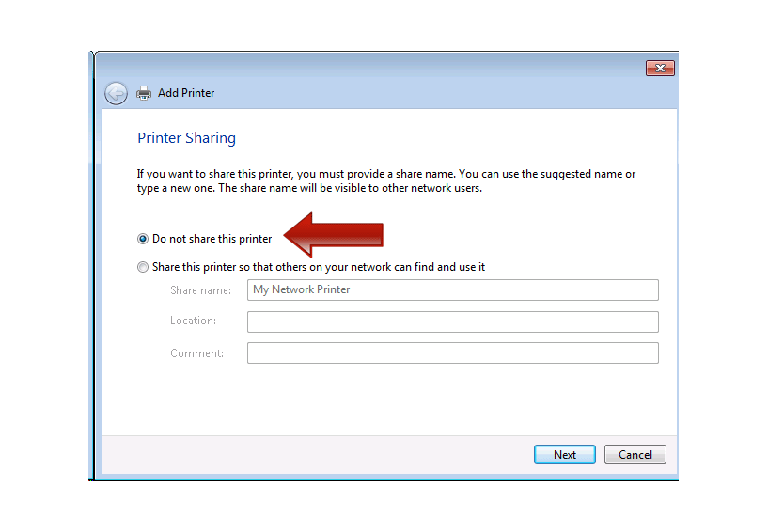Click inside the Comment text box
Viewport: 768px width, 532px height.
click(x=452, y=353)
